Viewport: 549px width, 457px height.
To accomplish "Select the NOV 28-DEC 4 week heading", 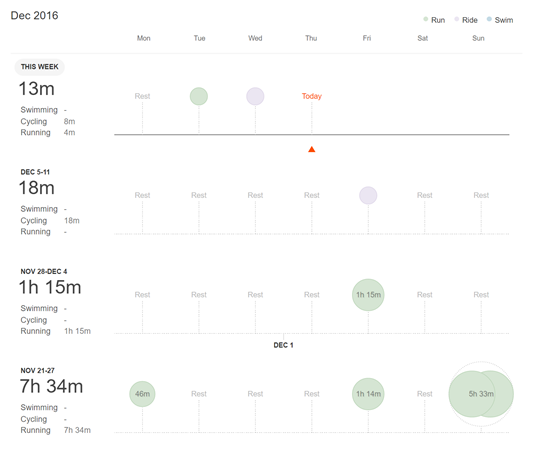I will click(44, 271).
